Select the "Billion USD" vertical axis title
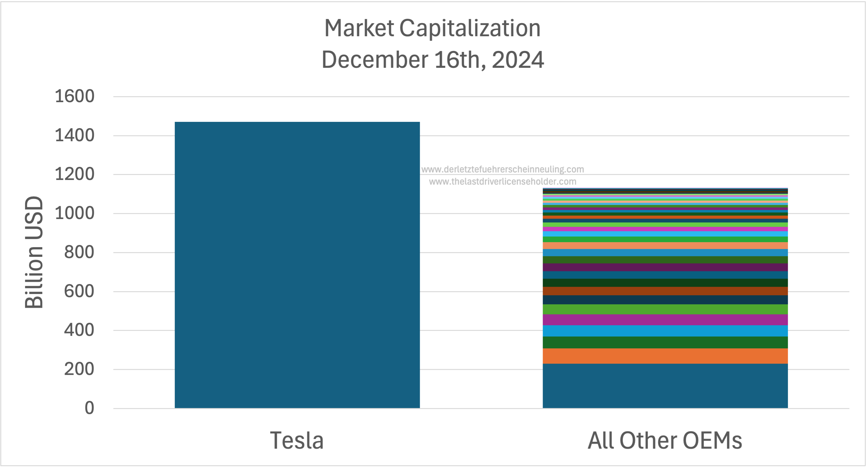 pyautogui.click(x=34, y=252)
